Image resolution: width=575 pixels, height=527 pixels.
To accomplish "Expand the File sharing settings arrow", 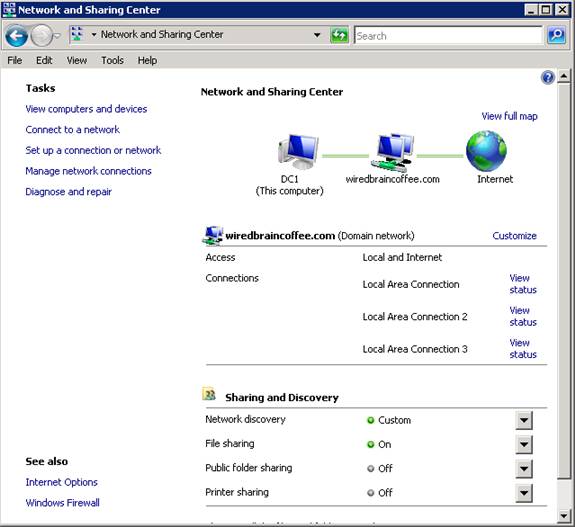I will click(524, 444).
